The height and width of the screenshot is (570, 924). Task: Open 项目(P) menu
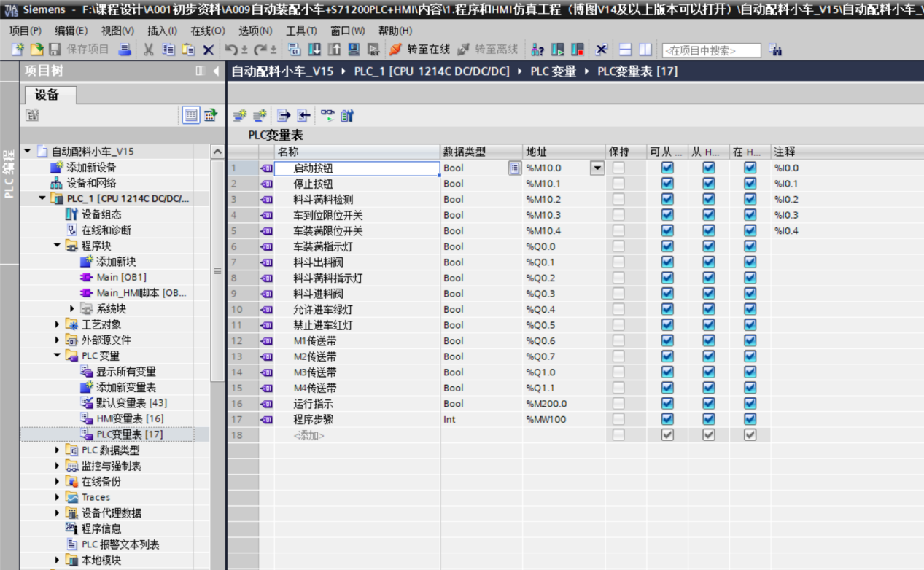click(26, 31)
